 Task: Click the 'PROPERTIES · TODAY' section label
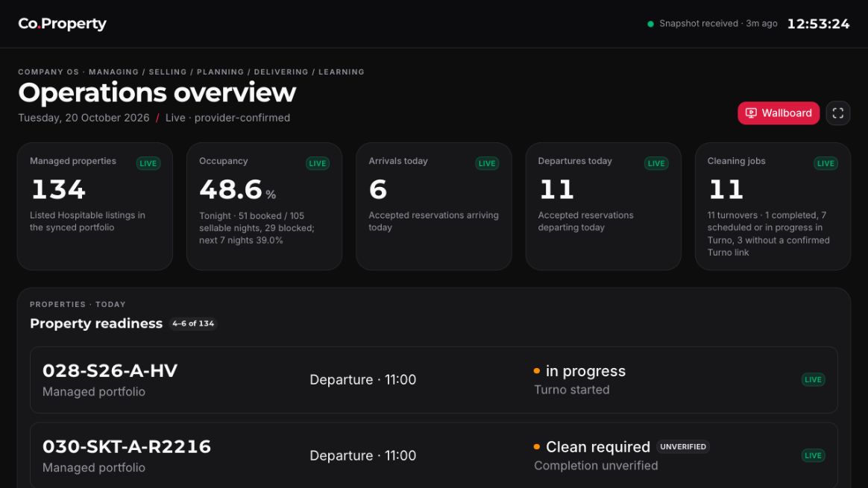click(x=78, y=304)
